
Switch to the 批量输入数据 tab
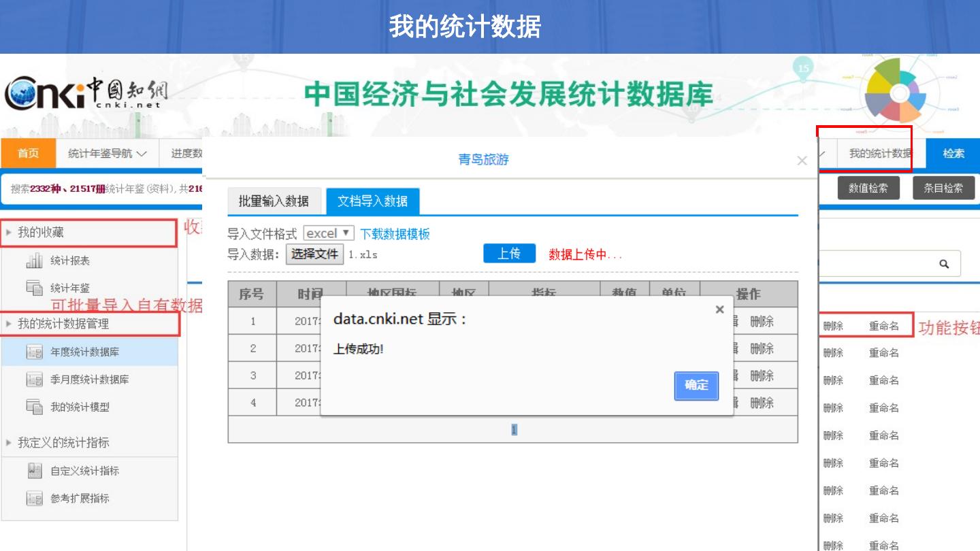[274, 201]
